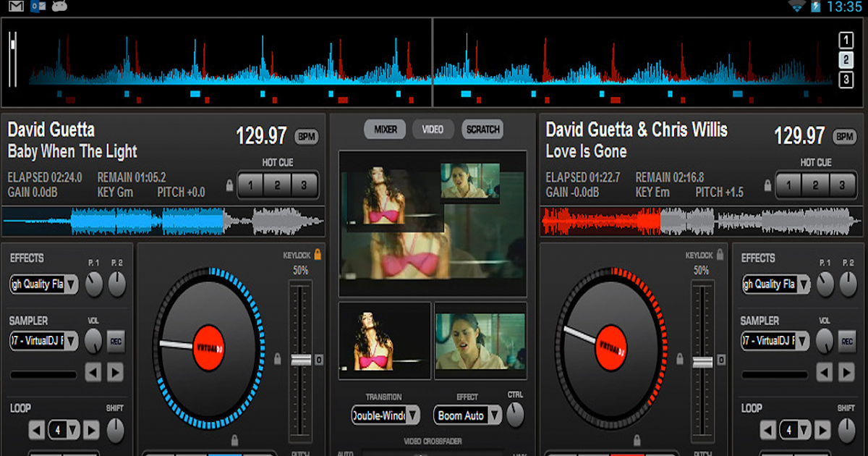Open right deck sampler dropdown

coord(777,341)
